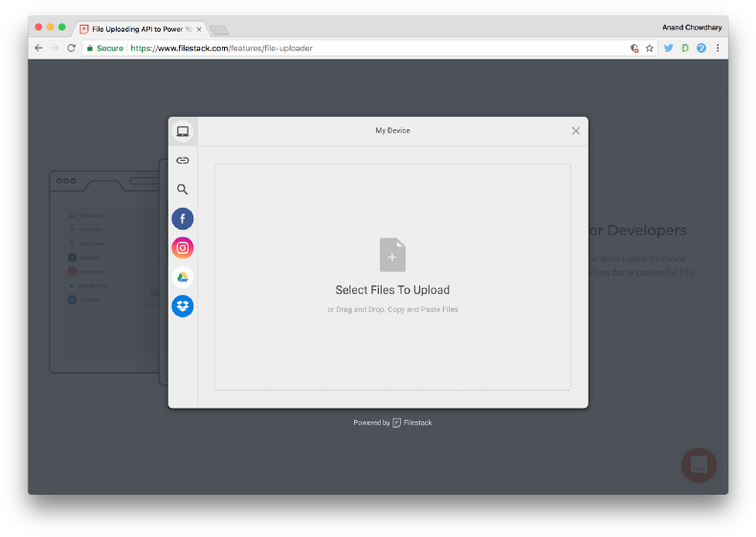The image size is (756, 537).
Task: Choose Instagram as upload source
Action: click(x=183, y=248)
